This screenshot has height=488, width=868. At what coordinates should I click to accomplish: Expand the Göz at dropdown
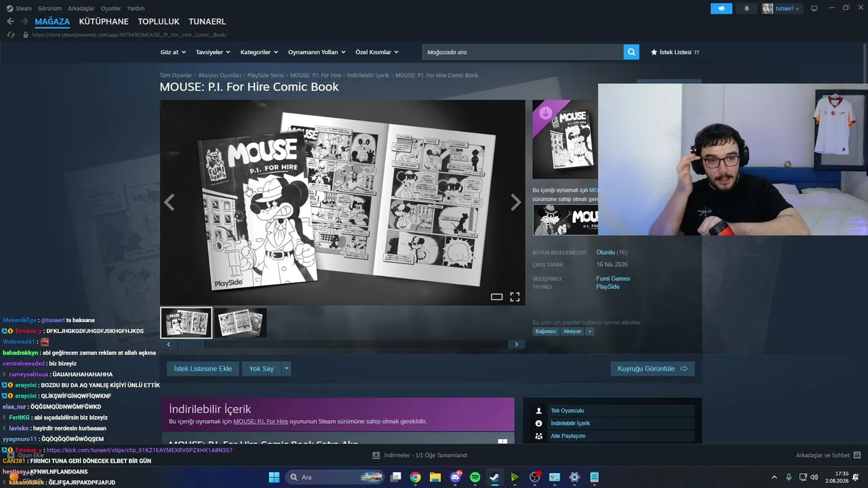[x=172, y=52]
